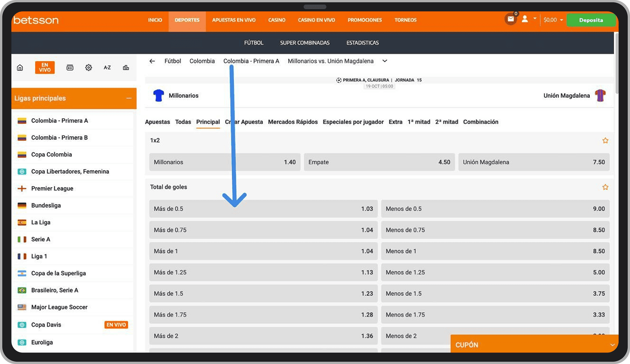Click the Bundesliga German flag icon
Viewport: 630px width, 364px height.
[22, 205]
